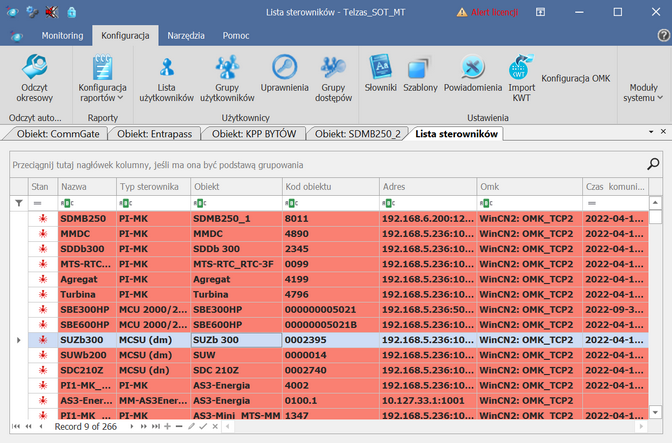Go to next record navigator button
672x443 pixels.
tap(132, 426)
